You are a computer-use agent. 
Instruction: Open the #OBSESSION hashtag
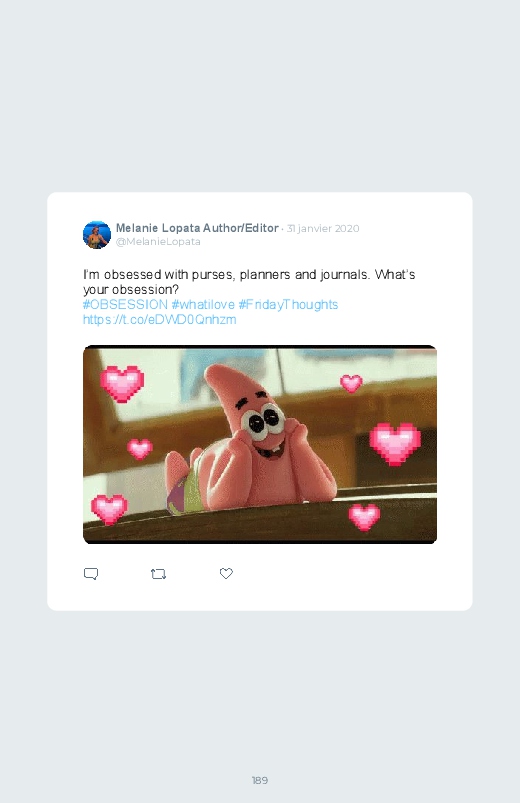coord(126,304)
